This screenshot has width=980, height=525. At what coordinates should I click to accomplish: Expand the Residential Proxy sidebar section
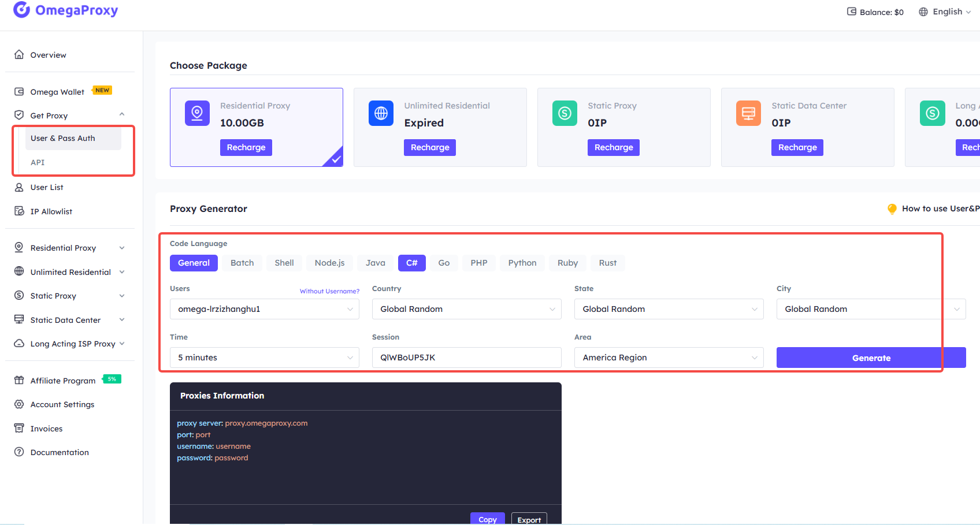[122, 248]
